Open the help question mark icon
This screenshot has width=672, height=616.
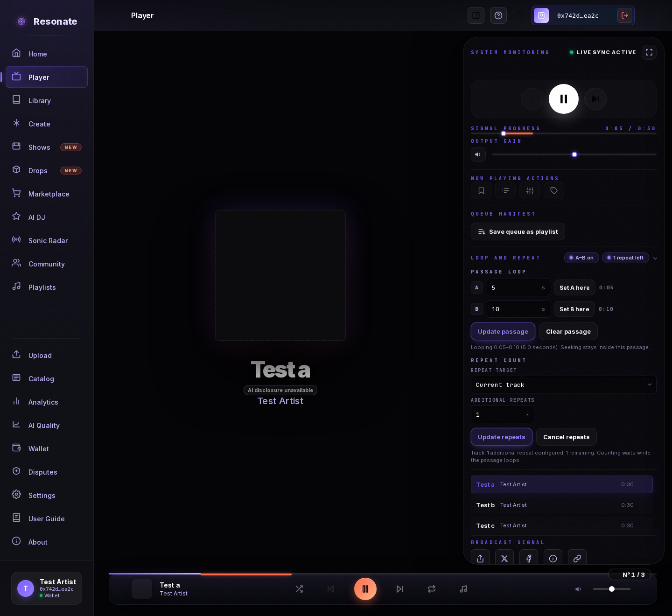pyautogui.click(x=498, y=15)
